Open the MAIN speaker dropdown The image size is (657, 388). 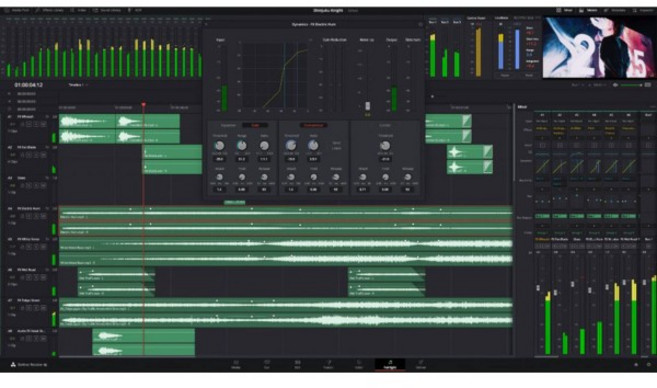click(599, 85)
